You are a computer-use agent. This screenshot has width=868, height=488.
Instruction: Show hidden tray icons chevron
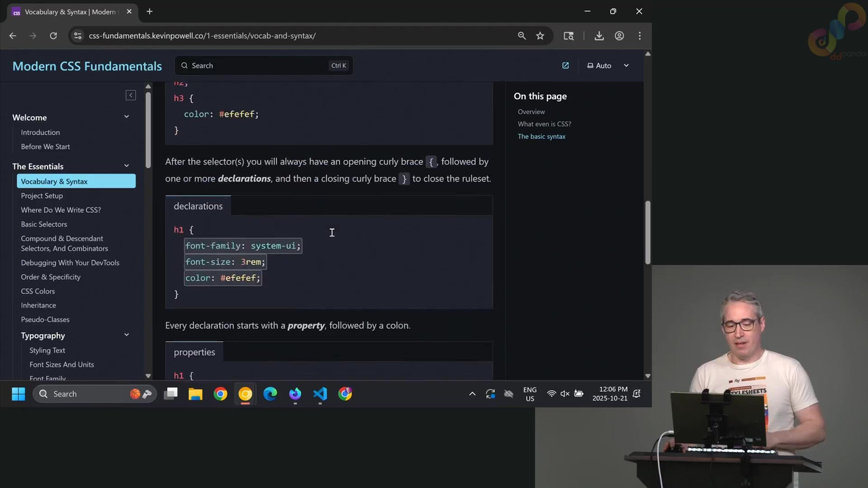(x=472, y=394)
